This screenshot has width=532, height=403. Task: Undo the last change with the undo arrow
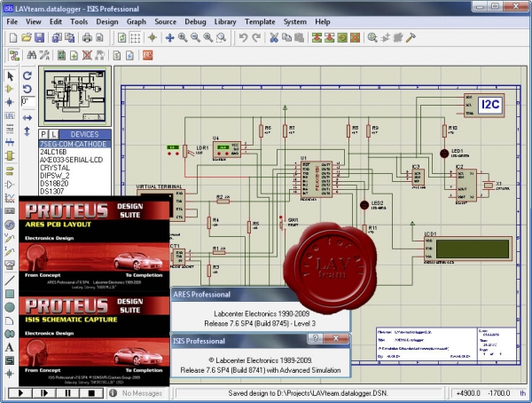click(x=243, y=37)
